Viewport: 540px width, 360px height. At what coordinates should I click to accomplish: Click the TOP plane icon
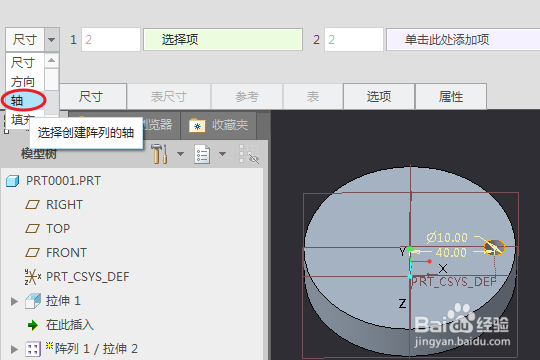[32, 229]
